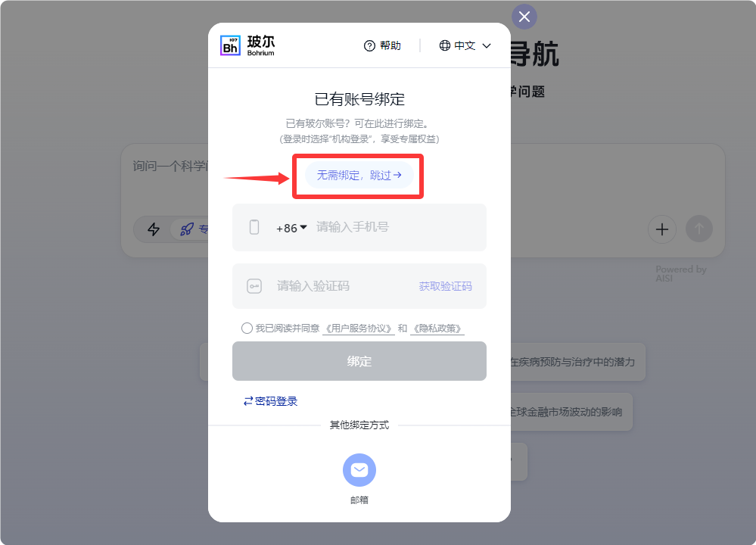Click the rocket icon in the query box
This screenshot has width=756, height=545.
[x=187, y=229]
